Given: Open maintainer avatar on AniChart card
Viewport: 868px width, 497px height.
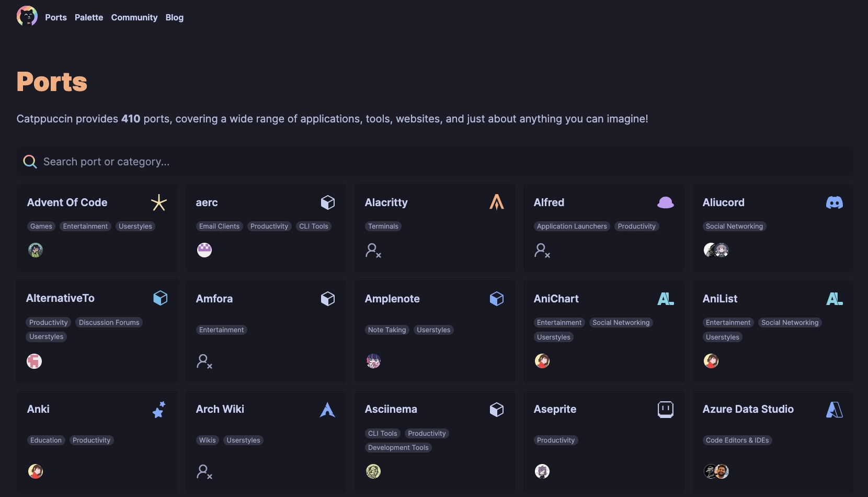Looking at the screenshot, I should coord(542,361).
